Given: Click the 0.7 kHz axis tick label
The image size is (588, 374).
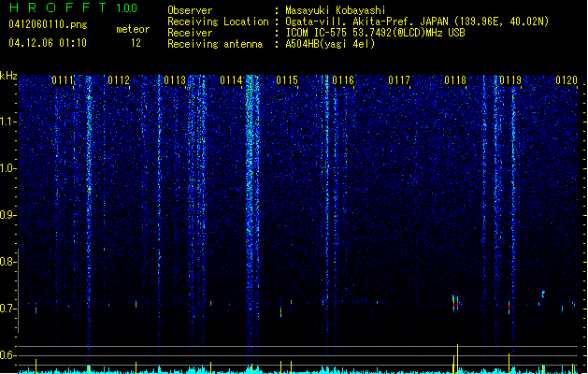Looking at the screenshot, I should coord(7,309).
